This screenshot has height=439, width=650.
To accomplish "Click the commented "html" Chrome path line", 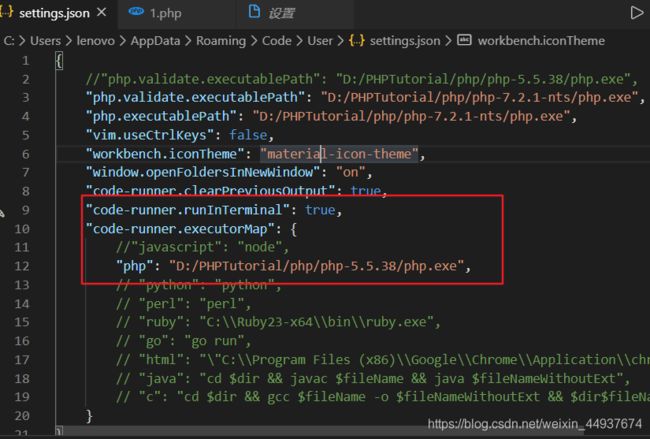I will pos(383,360).
